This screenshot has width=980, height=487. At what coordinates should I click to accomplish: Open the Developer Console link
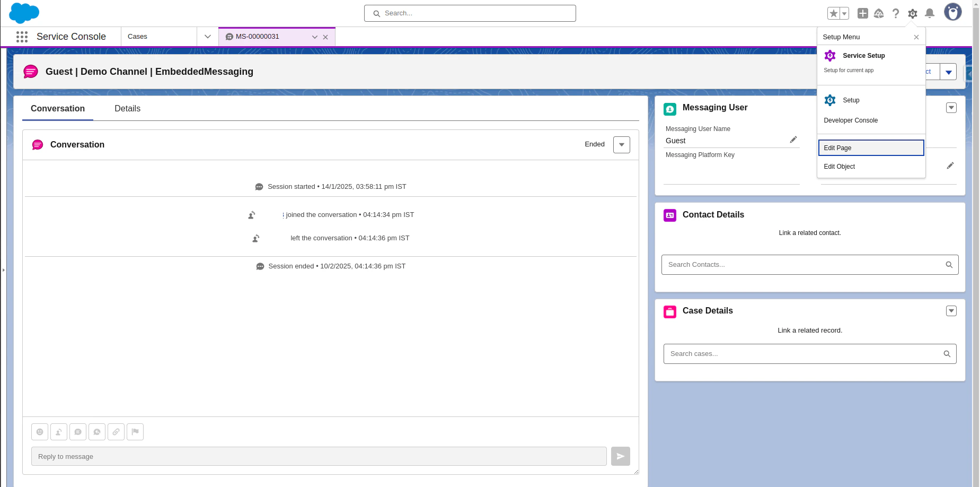tap(851, 120)
